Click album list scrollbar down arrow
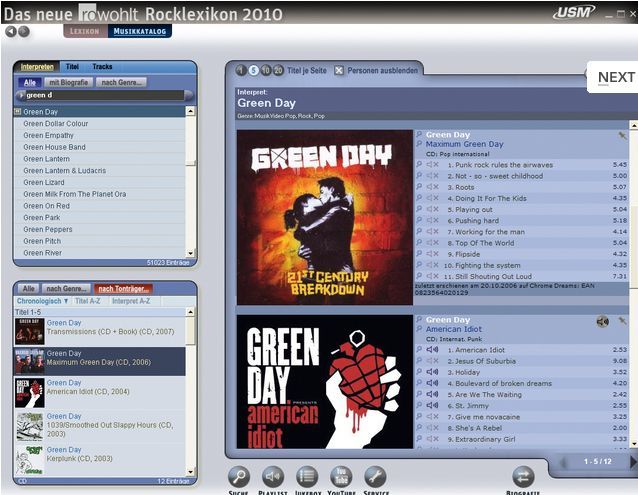This screenshot has width=638, height=495. click(190, 472)
